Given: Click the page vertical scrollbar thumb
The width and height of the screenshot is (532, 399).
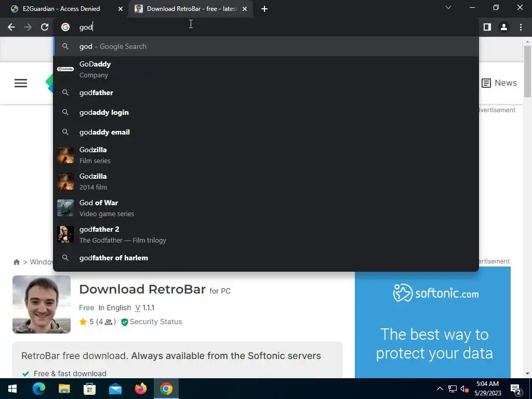Looking at the screenshot, I should (527, 71).
